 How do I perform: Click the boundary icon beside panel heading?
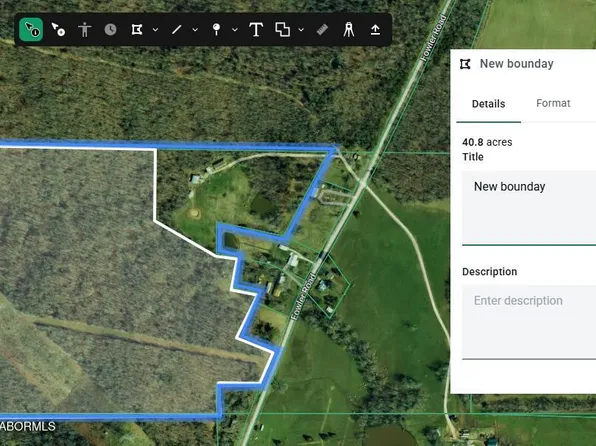click(x=465, y=64)
